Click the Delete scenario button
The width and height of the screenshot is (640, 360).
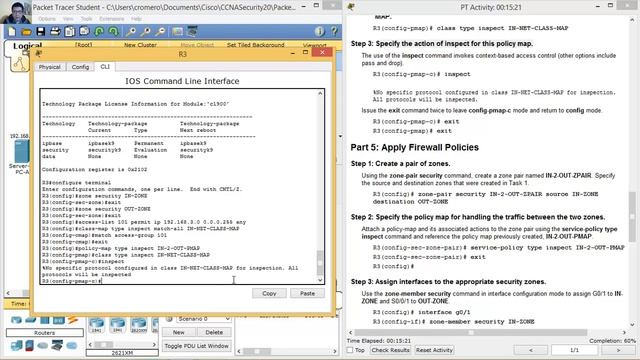tap(214, 332)
